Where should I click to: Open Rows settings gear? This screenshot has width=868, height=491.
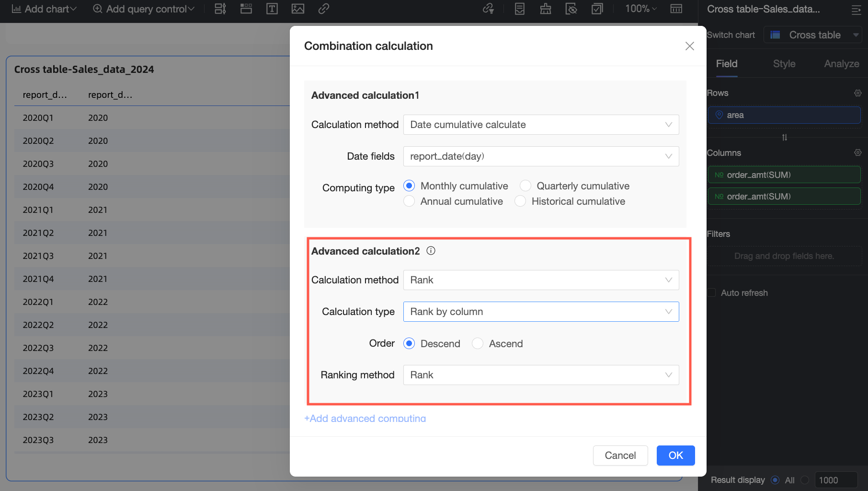858,93
